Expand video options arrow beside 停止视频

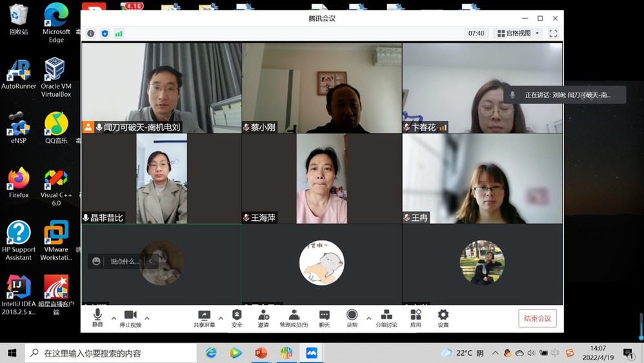point(147,318)
